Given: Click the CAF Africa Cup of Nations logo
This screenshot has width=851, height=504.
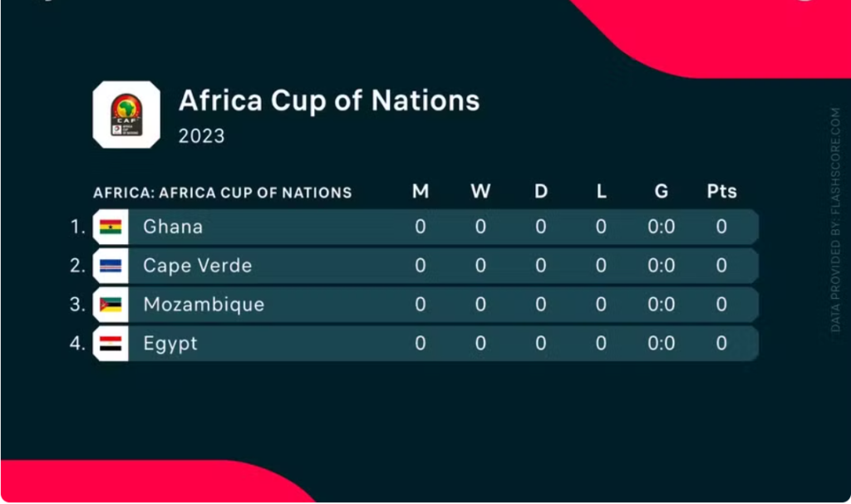Looking at the screenshot, I should click(x=126, y=115).
